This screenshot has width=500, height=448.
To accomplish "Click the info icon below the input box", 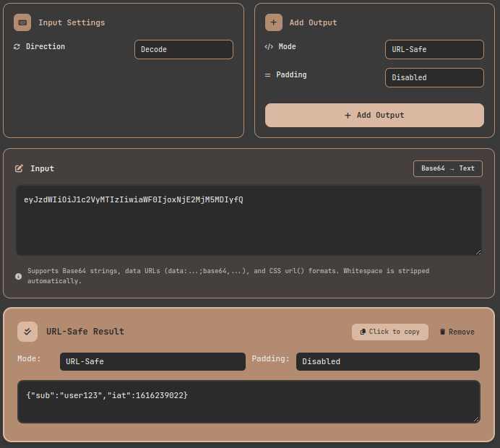I will pos(19,276).
